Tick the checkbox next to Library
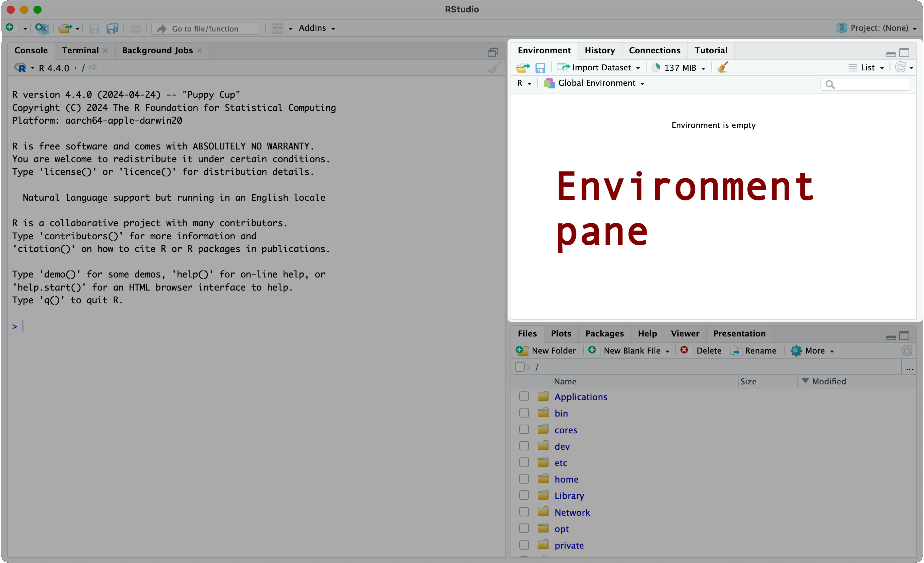Image resolution: width=924 pixels, height=563 pixels. coord(524,496)
